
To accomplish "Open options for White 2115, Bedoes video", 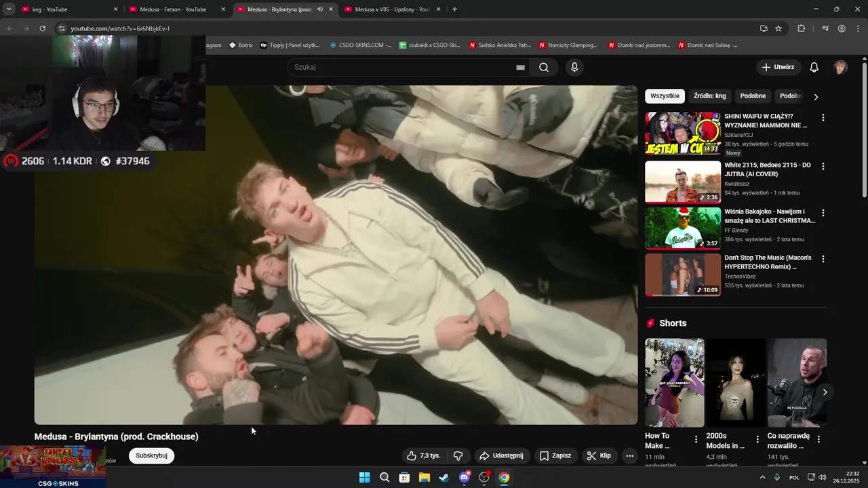I will [x=823, y=166].
